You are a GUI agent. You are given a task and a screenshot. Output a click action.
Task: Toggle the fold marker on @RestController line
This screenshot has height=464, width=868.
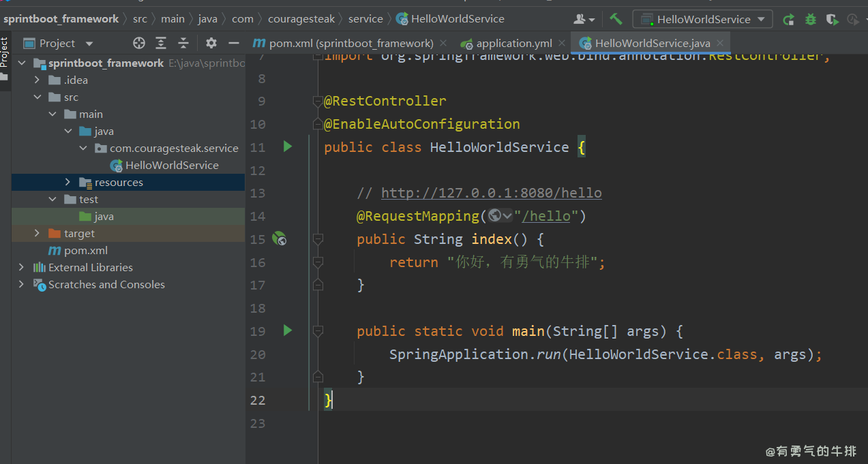tap(318, 102)
